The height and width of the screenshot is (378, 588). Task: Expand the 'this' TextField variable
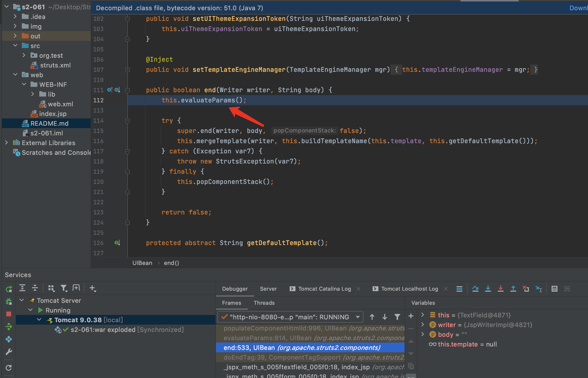(x=423, y=315)
